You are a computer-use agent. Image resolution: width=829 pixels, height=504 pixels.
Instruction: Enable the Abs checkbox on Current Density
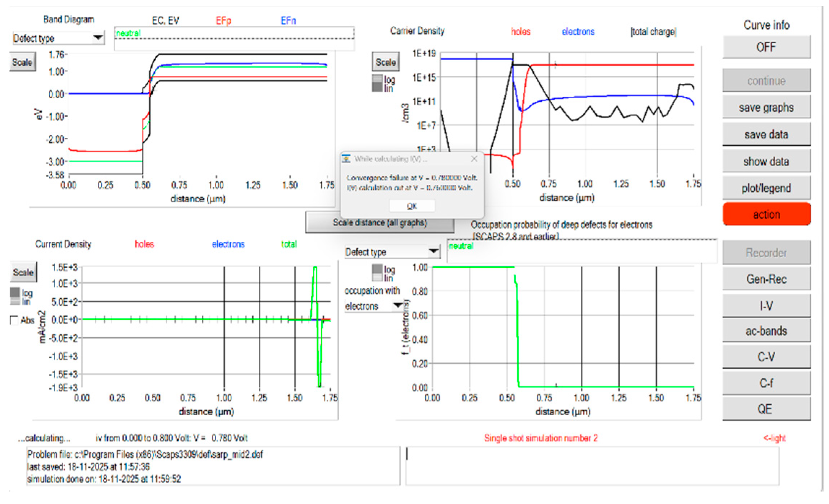point(13,320)
